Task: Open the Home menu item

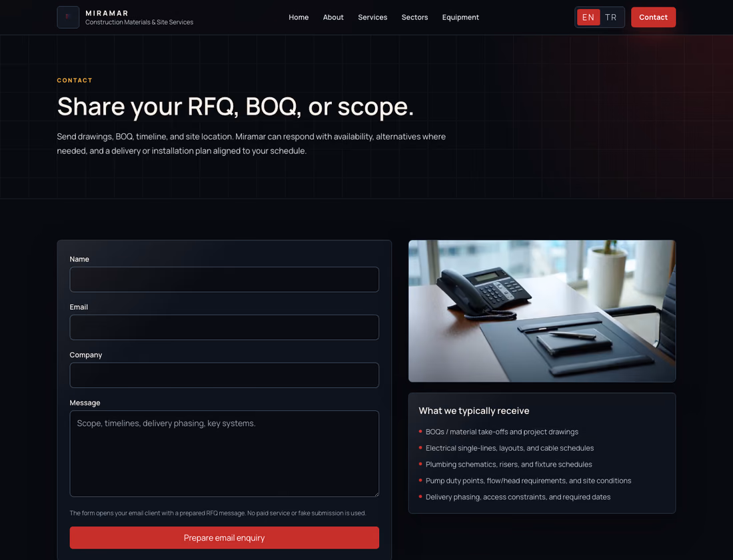Action: point(299,17)
